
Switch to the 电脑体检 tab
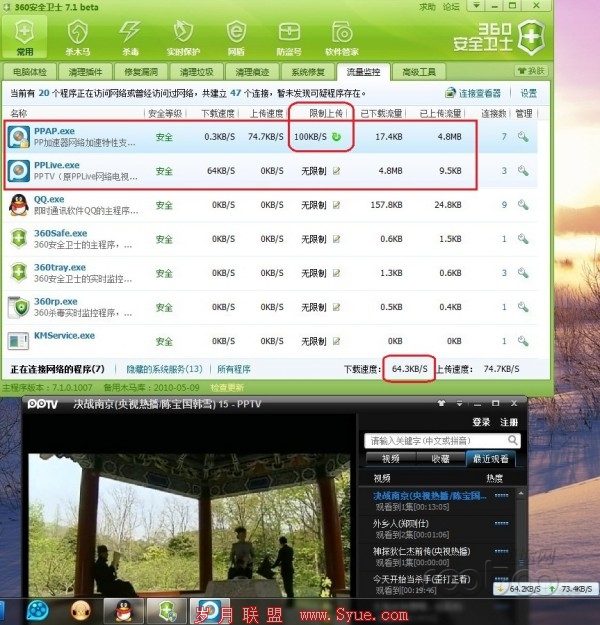tap(29, 72)
